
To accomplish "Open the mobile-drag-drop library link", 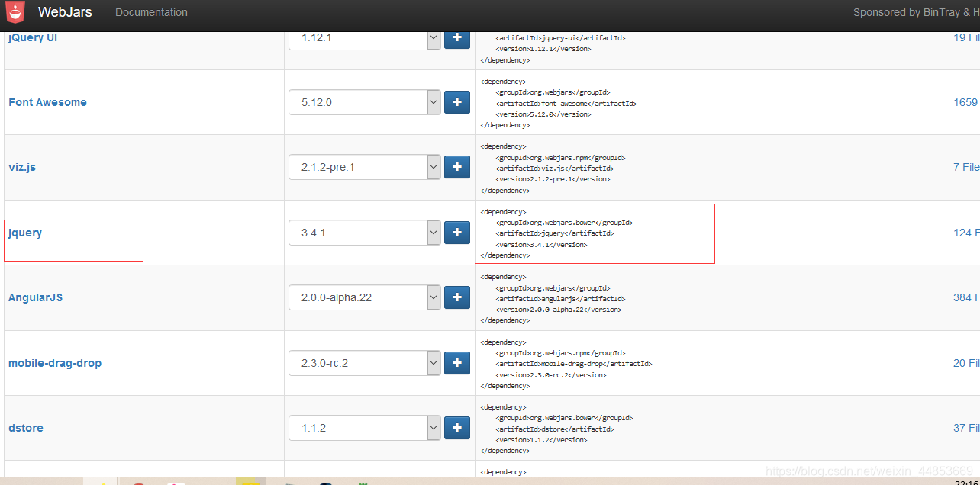I will click(55, 363).
